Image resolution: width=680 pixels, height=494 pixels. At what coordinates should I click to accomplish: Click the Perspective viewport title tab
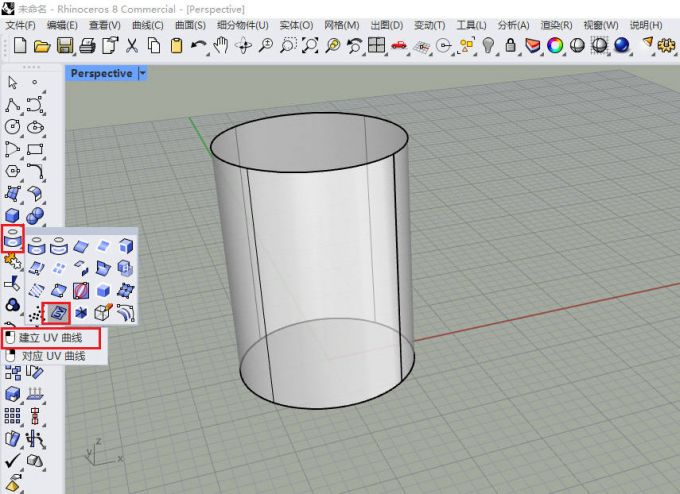click(101, 73)
